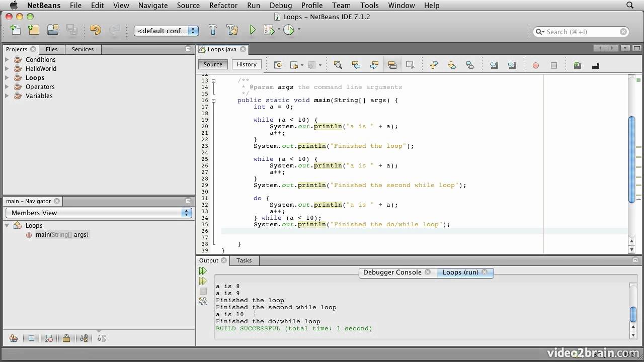The width and height of the screenshot is (644, 362).
Task: Click the Toggle Bookmark icon
Action: tap(470, 65)
